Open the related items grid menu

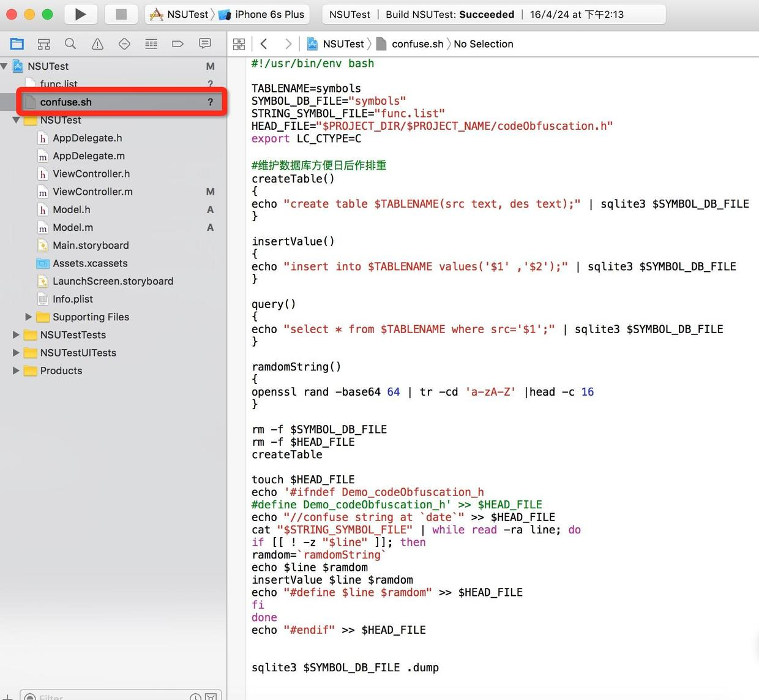coord(239,44)
